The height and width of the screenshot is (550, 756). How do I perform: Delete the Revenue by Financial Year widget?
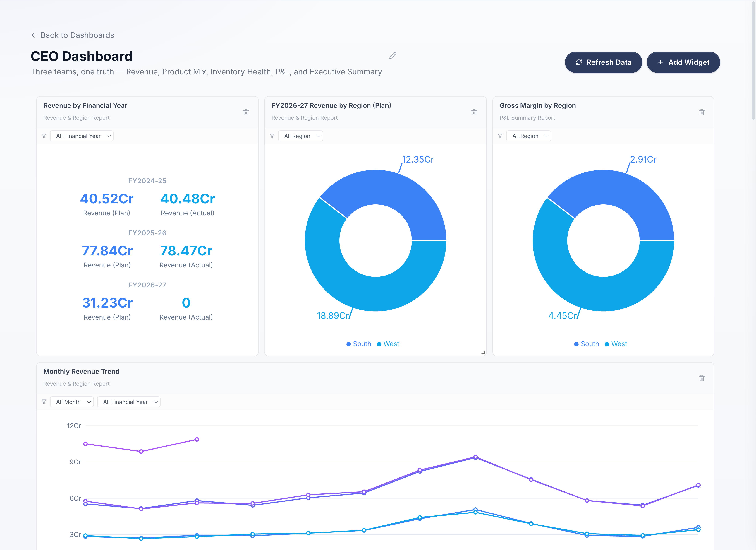click(x=246, y=112)
